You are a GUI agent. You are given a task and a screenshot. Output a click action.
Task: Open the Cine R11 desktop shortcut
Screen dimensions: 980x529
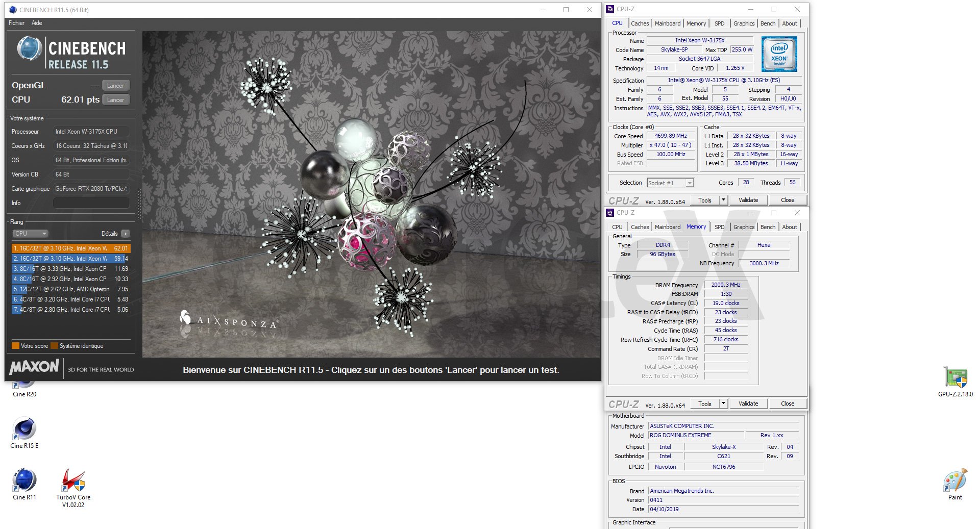[x=24, y=485]
